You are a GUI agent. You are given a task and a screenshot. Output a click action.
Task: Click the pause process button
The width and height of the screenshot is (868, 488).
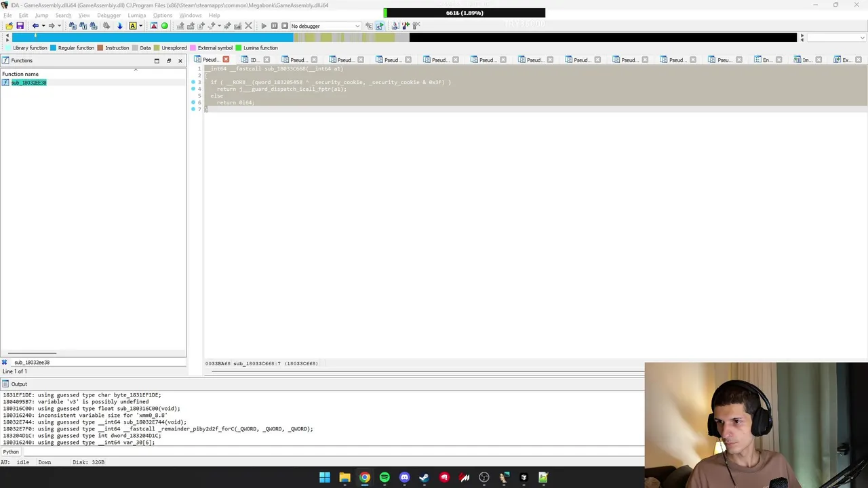point(274,26)
